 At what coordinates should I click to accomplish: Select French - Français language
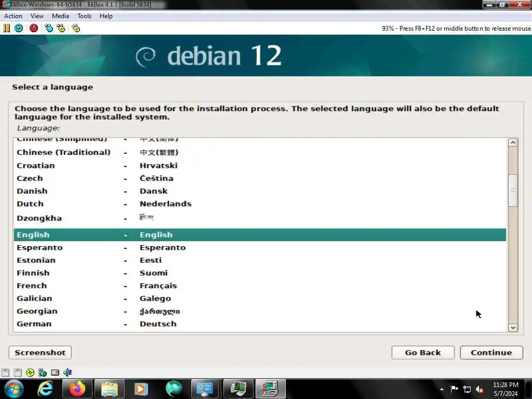point(260,286)
